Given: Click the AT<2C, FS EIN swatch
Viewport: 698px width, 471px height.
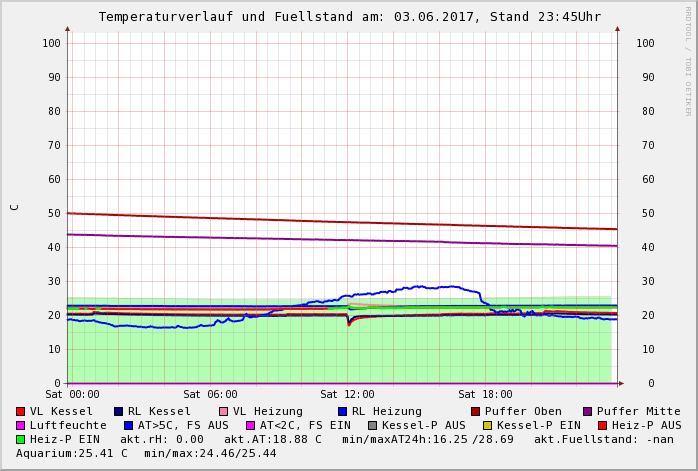Looking at the screenshot, I should tap(251, 425).
